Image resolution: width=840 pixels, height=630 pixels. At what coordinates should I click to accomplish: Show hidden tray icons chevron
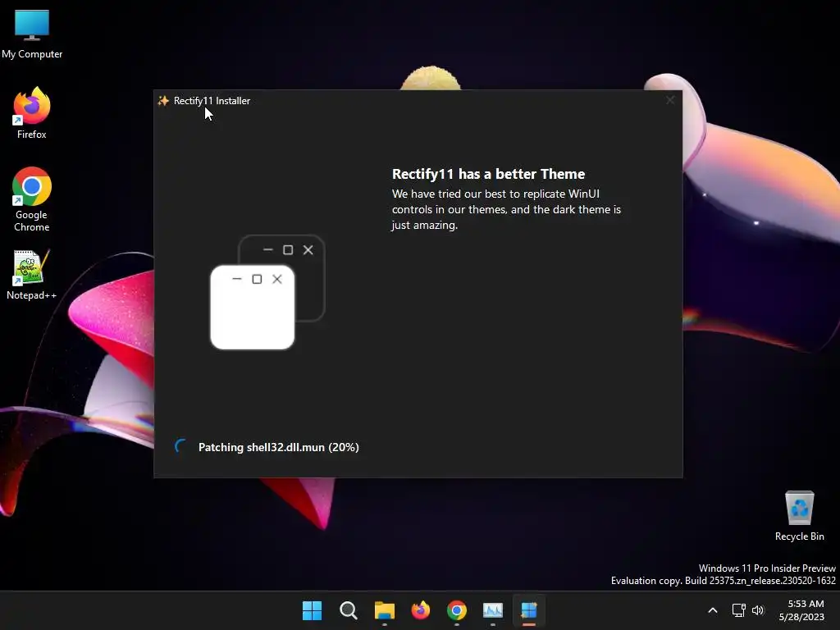tap(713, 610)
